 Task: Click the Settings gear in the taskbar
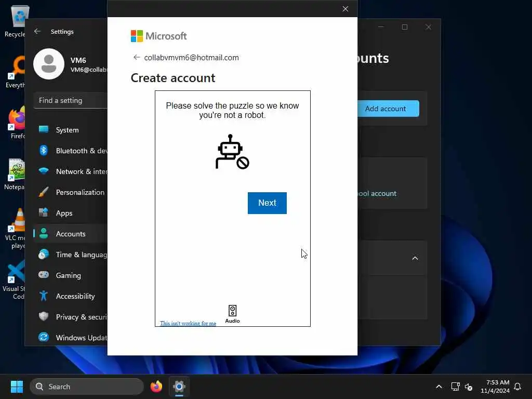pos(179,387)
